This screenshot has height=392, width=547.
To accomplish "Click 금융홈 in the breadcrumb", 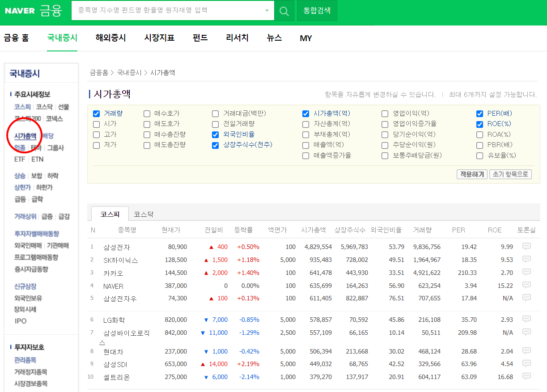I will click(99, 72).
